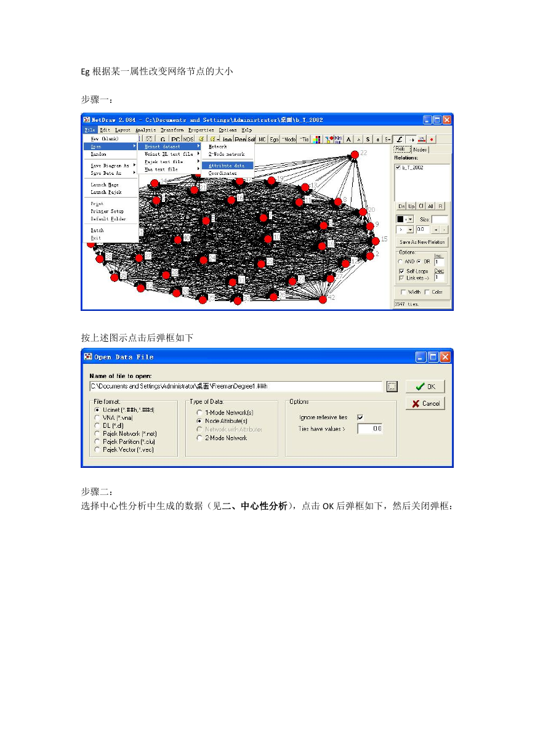Choose Attribute data menu entry

coord(227,166)
